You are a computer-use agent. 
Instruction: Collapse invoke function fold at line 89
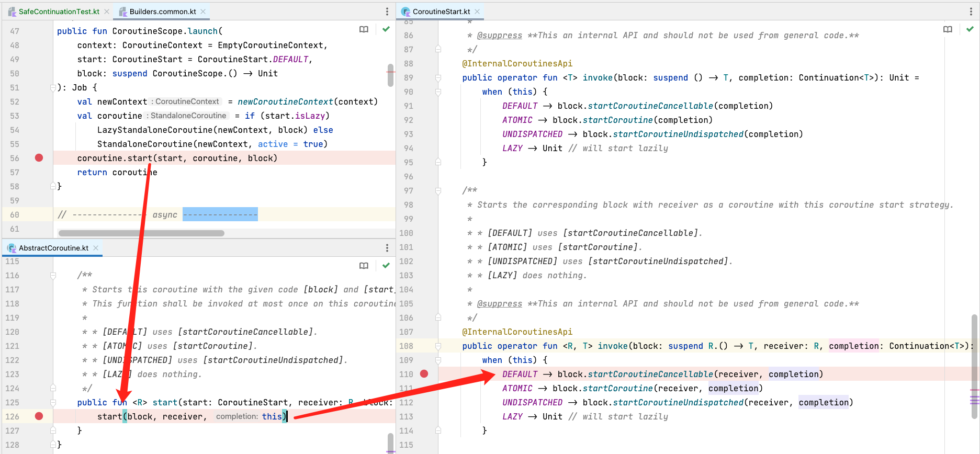point(438,78)
